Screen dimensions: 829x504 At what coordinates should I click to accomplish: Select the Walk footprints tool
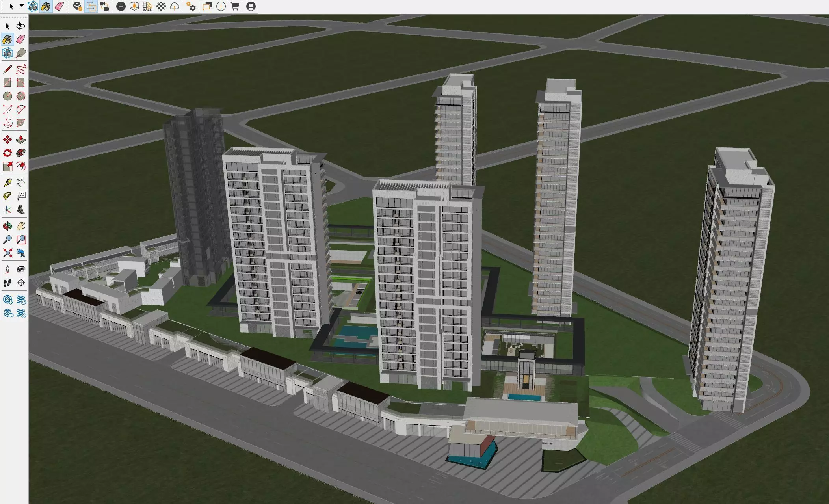coord(7,283)
